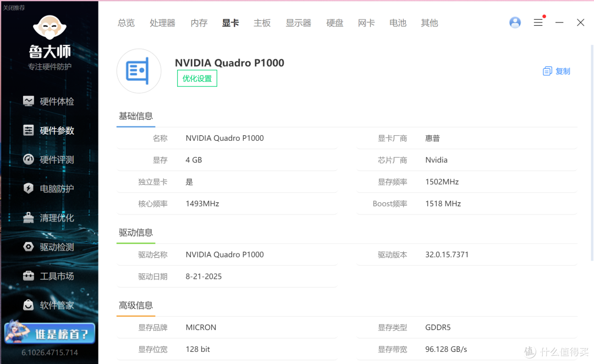This screenshot has width=594, height=364.
Task: Click the user account avatar icon
Action: coord(515,23)
